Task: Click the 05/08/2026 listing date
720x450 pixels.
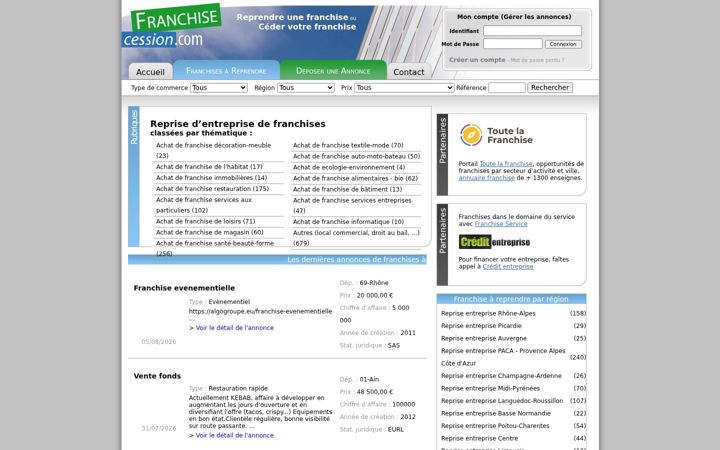Action: (158, 342)
